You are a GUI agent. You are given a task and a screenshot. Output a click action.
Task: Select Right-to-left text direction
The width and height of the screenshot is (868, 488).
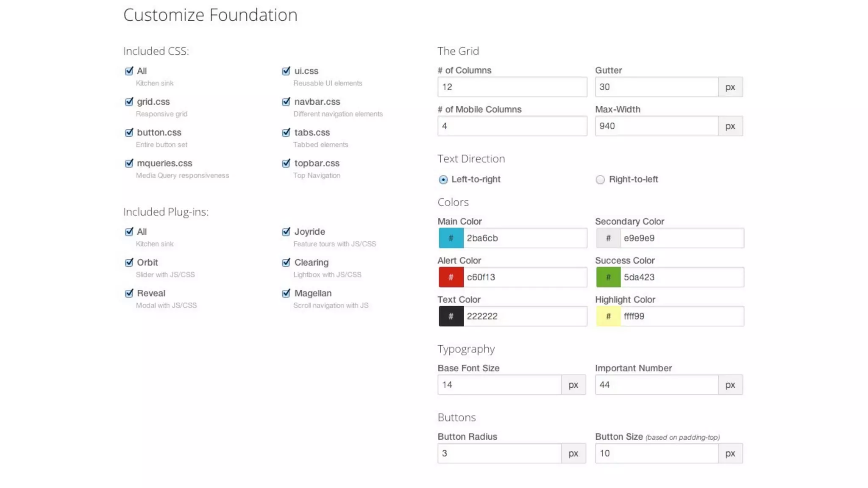click(x=600, y=180)
